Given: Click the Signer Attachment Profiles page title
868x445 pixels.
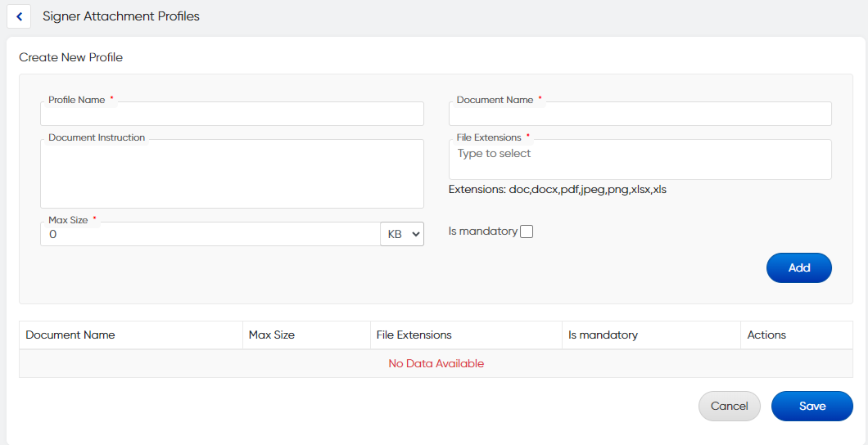Looking at the screenshot, I should click(x=121, y=16).
